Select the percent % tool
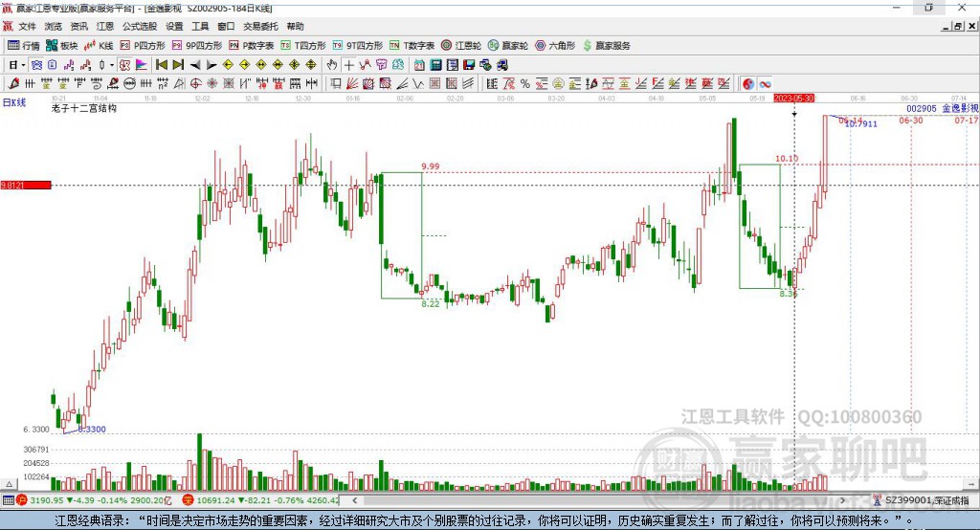 click(525, 84)
